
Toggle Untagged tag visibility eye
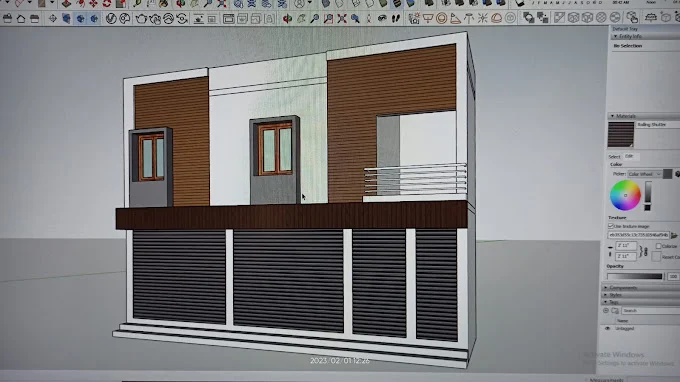[x=607, y=328]
